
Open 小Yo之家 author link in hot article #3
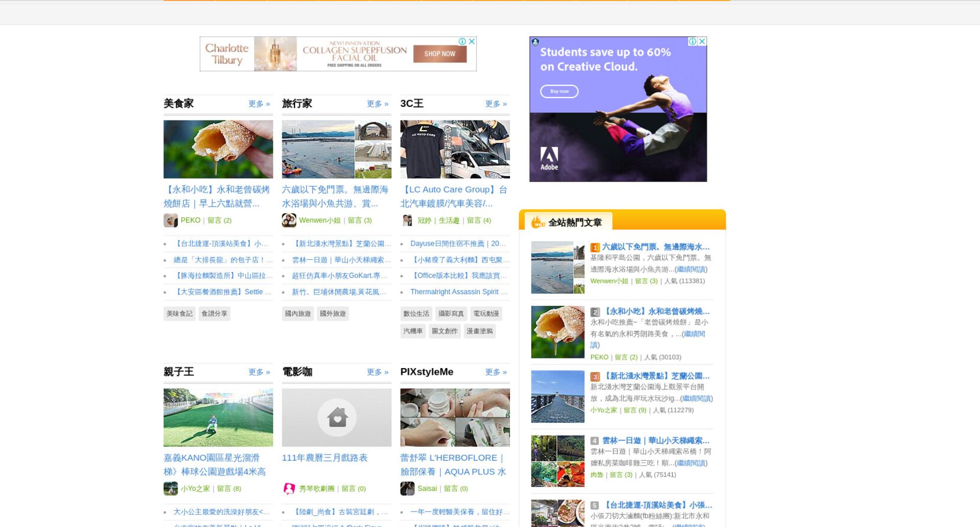click(604, 410)
